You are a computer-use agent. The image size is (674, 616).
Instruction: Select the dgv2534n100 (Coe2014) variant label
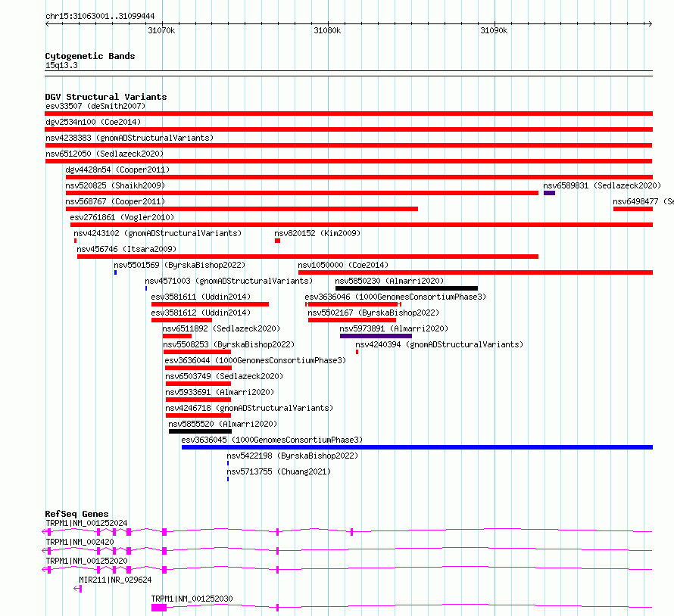(93, 122)
